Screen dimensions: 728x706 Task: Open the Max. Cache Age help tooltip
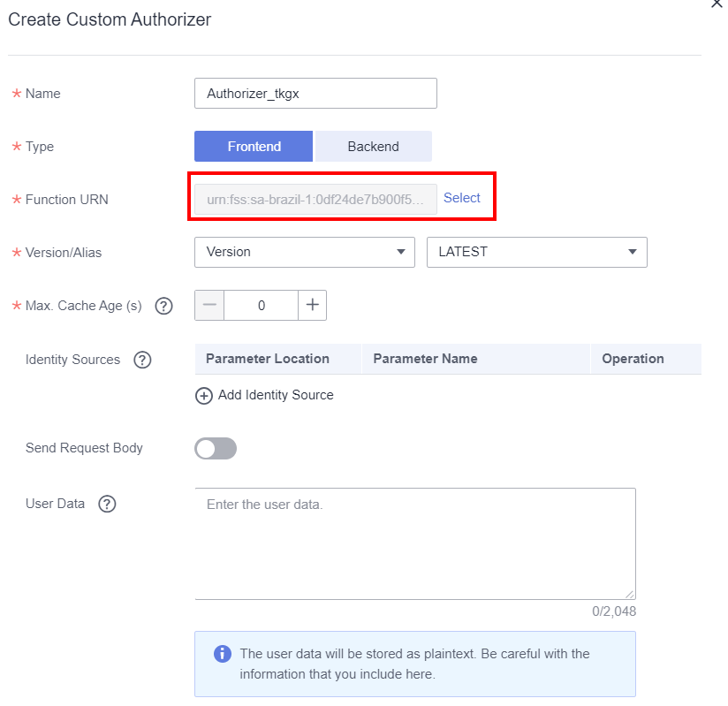click(x=163, y=306)
